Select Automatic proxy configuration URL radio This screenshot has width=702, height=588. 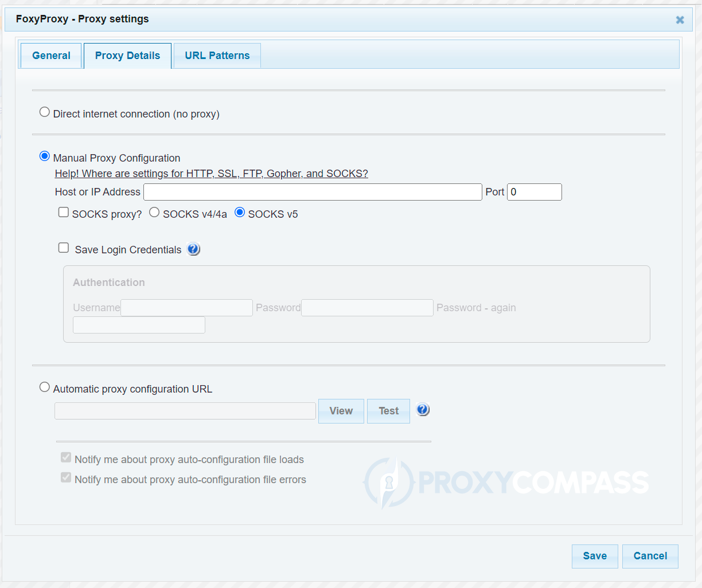(44, 387)
